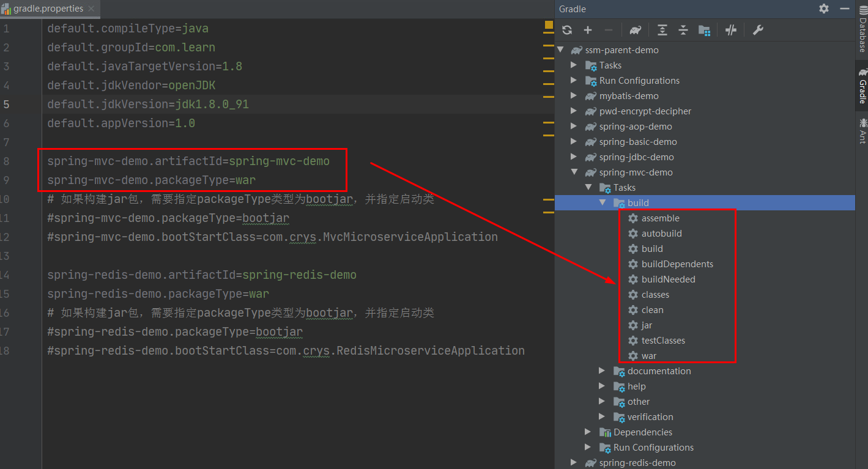This screenshot has height=469, width=868.
Task: Select the testClasses task gear icon
Action: point(633,341)
